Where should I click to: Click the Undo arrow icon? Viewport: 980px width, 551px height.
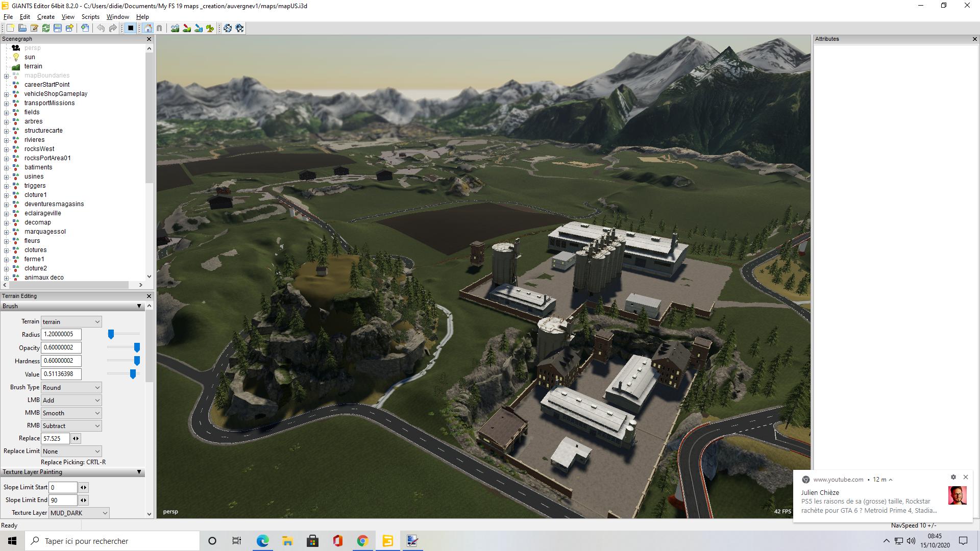pos(101,28)
